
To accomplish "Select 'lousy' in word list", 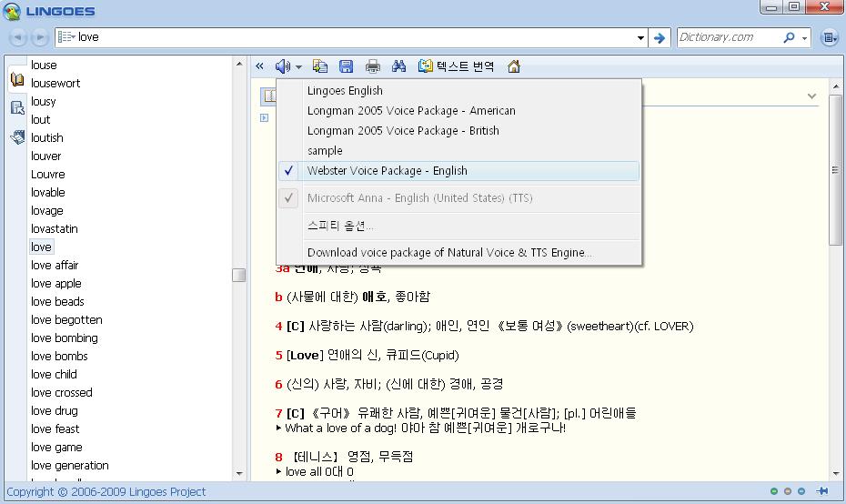I will [43, 102].
